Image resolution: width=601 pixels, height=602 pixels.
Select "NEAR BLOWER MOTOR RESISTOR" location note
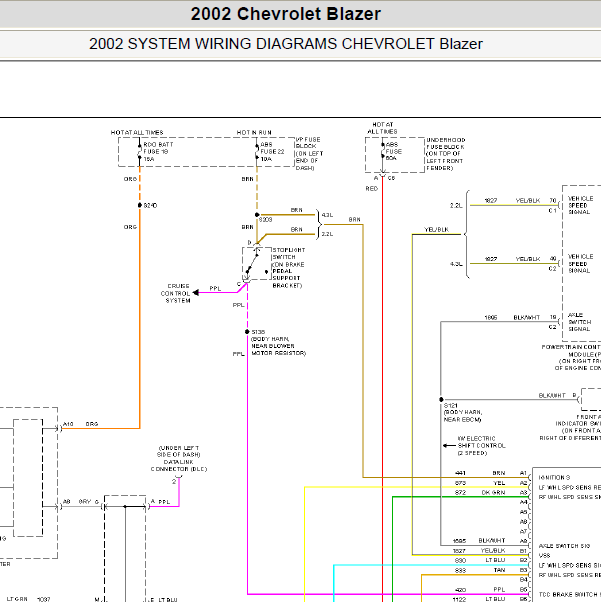click(278, 349)
